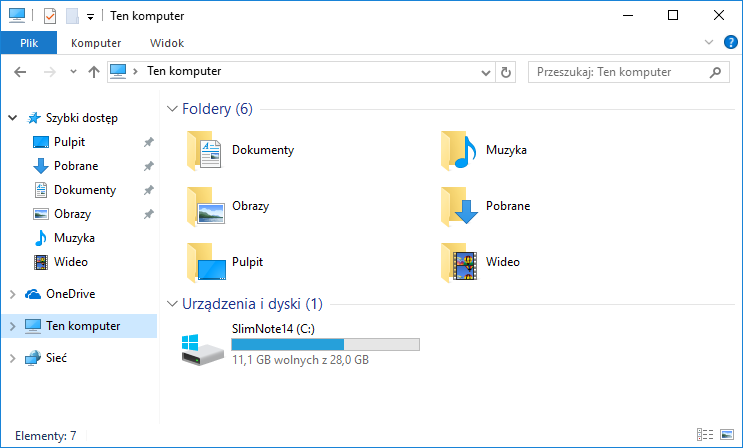The width and height of the screenshot is (743, 448).
Task: Click the C: drive usage bar
Action: pos(325,345)
